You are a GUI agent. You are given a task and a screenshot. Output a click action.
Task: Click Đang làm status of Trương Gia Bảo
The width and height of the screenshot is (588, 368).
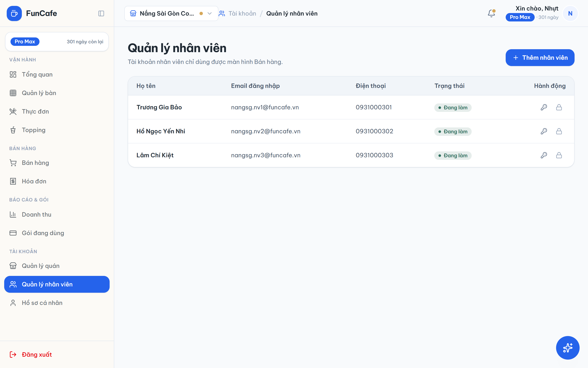tap(453, 108)
